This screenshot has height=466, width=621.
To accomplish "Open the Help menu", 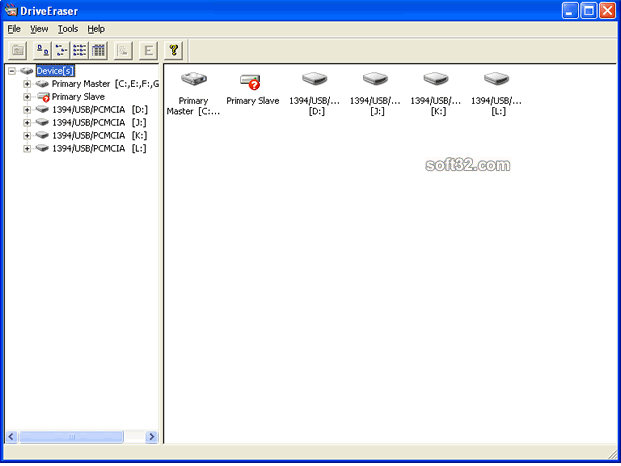I will tap(96, 29).
